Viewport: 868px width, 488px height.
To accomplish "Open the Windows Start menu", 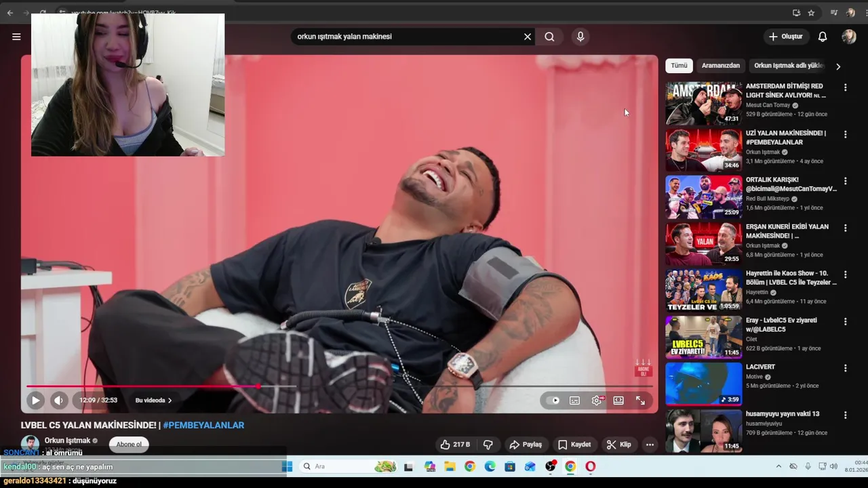I will (287, 466).
